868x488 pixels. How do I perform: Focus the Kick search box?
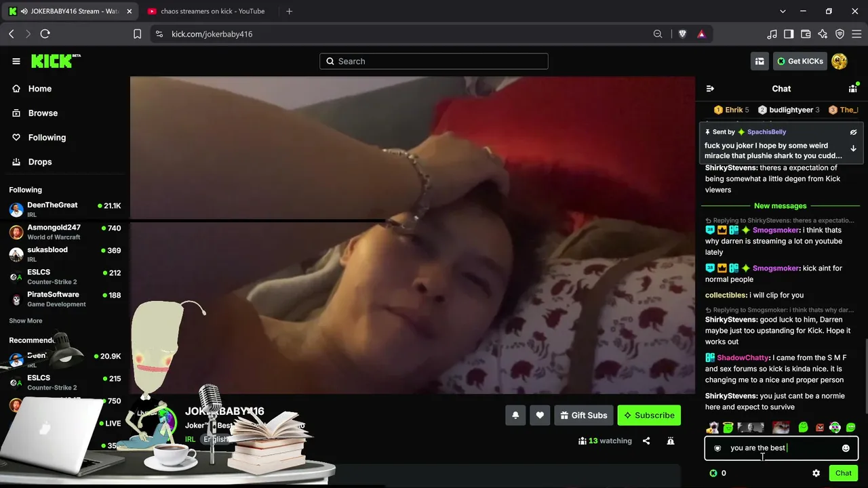pyautogui.click(x=434, y=61)
